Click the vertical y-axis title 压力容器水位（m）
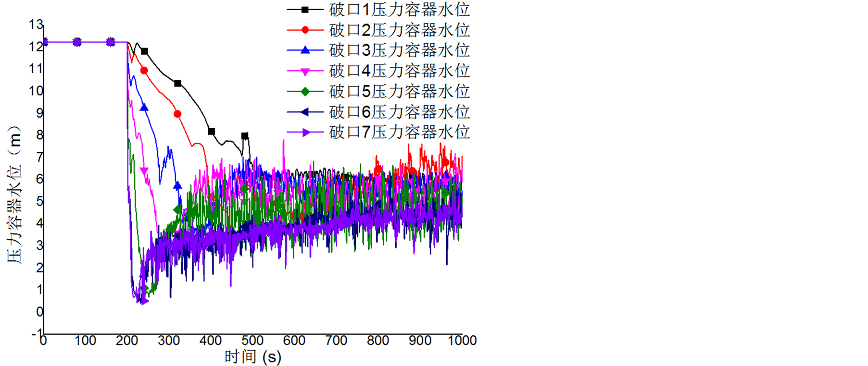 (14, 195)
